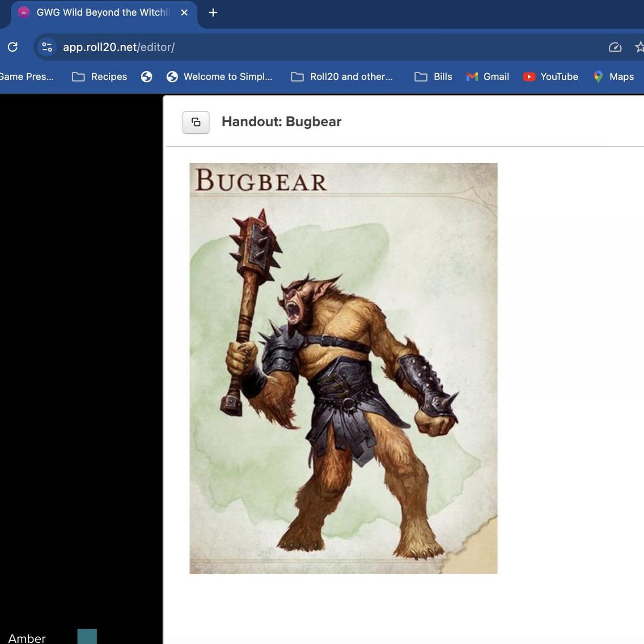Open a new browser tab
644x644 pixels.
[213, 13]
